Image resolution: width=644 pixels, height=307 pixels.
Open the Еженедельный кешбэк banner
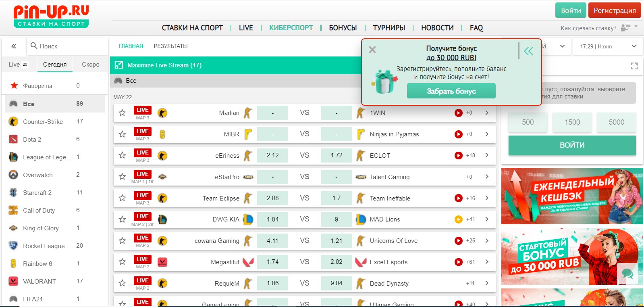tap(572, 196)
